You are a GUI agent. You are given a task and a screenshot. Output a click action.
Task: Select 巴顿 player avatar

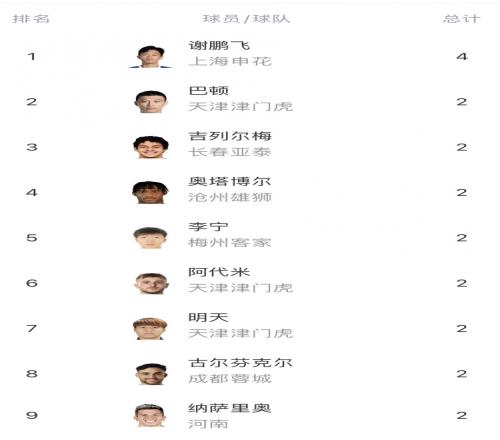click(151, 102)
